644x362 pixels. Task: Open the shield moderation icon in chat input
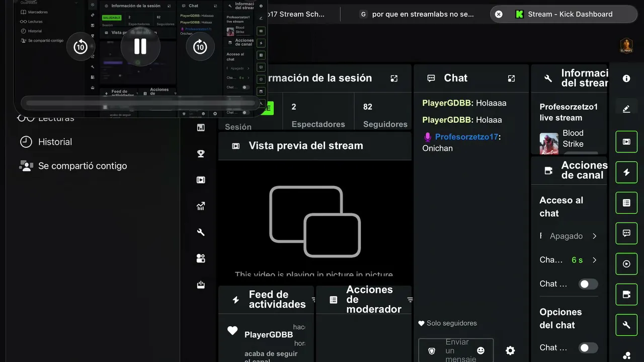pos(431,351)
